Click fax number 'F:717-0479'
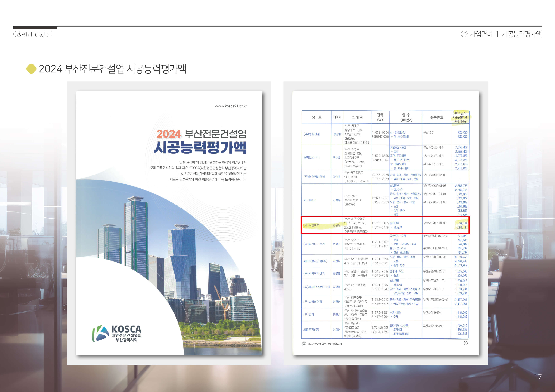 (380, 227)
